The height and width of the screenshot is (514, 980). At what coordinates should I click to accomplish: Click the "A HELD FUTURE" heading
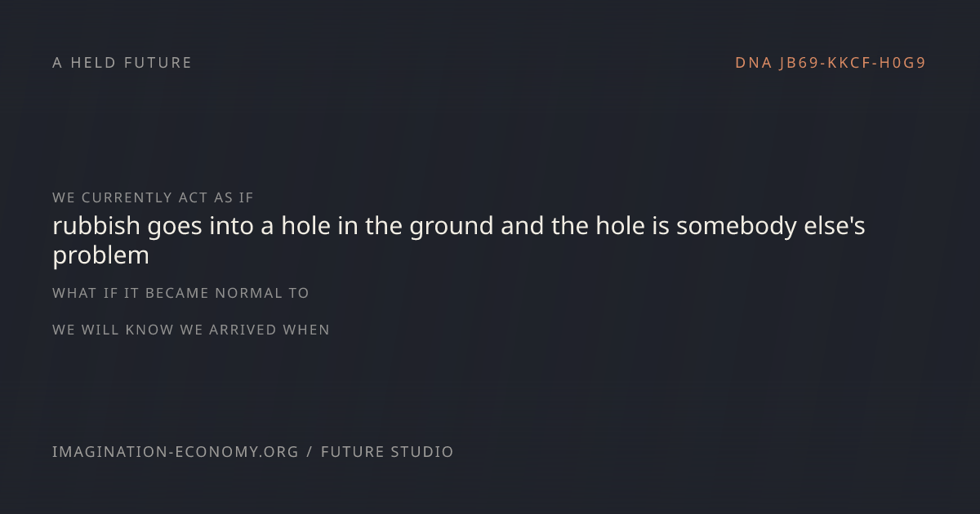tap(122, 63)
